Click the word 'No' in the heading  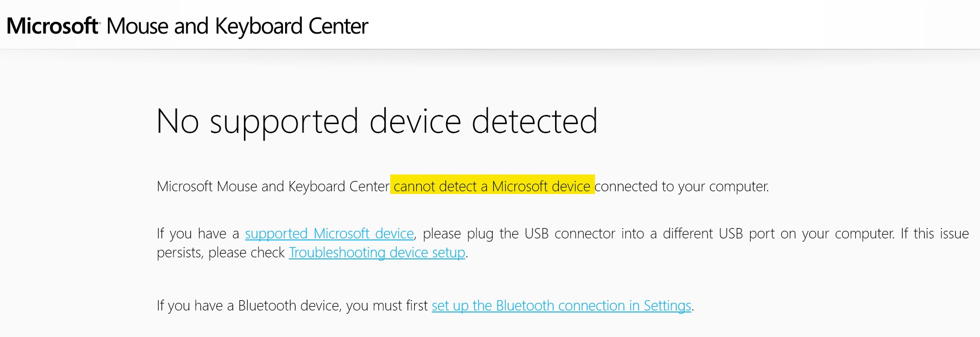click(178, 121)
